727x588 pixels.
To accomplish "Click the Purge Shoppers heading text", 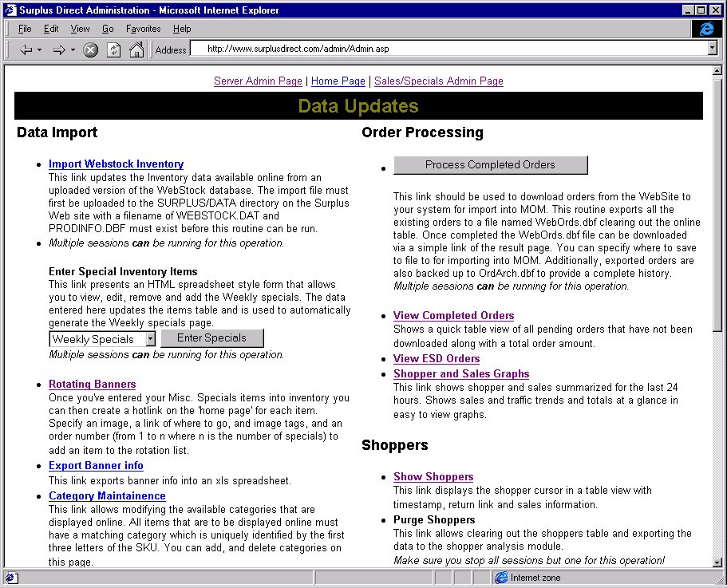I will coord(434,520).
